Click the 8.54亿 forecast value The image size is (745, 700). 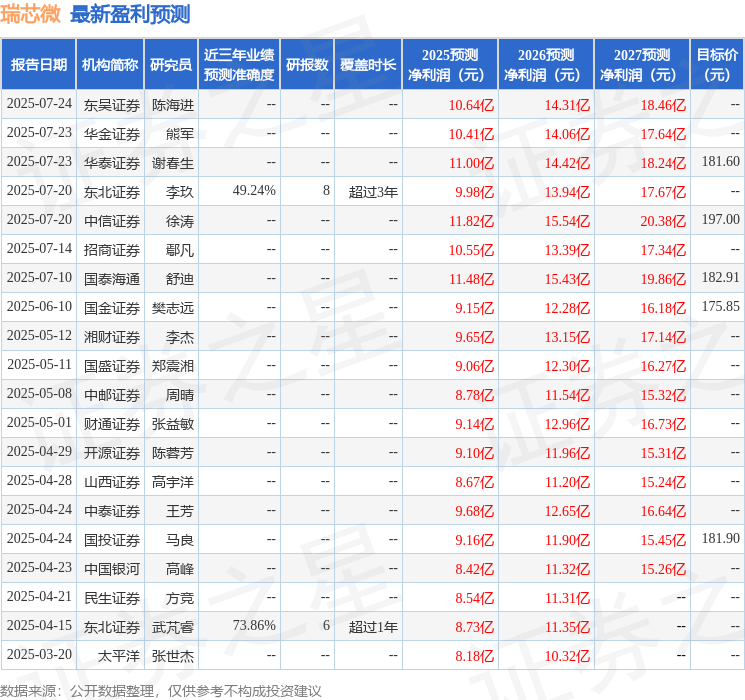[475, 598]
